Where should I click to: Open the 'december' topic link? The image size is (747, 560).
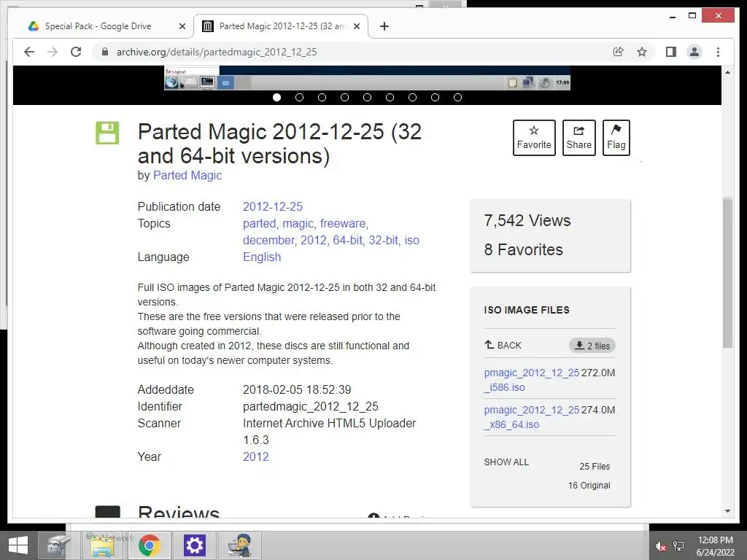pos(268,240)
